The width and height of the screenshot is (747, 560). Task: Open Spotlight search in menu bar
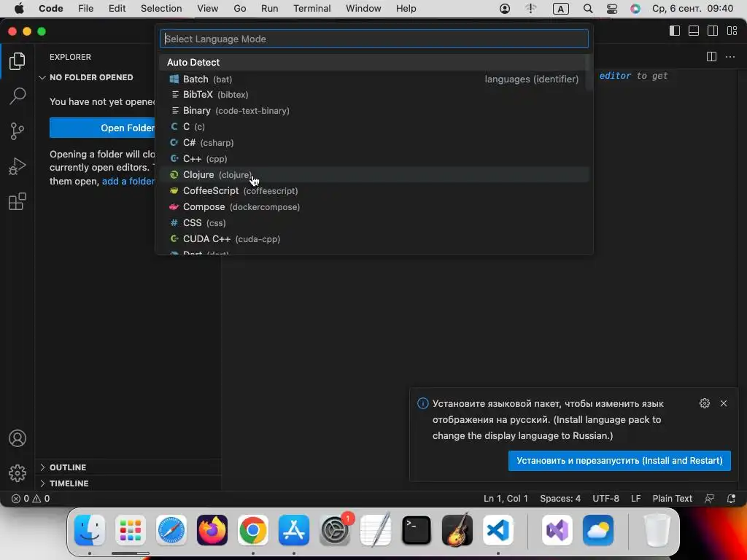[588, 9]
